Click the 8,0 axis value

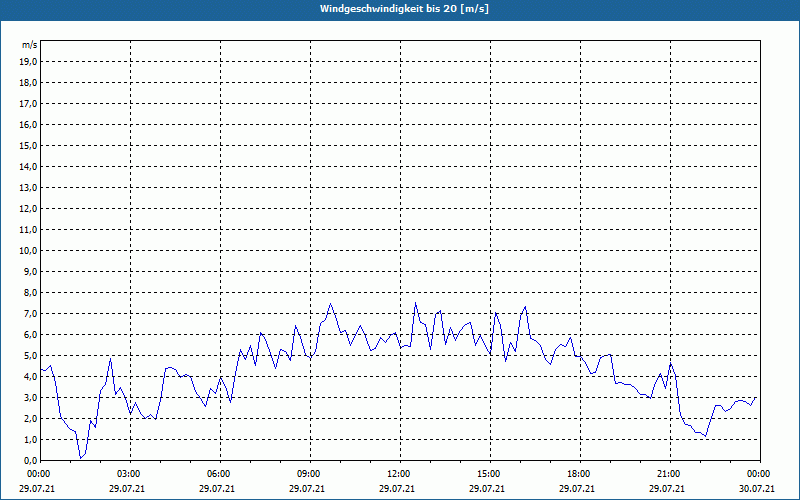pos(30,292)
